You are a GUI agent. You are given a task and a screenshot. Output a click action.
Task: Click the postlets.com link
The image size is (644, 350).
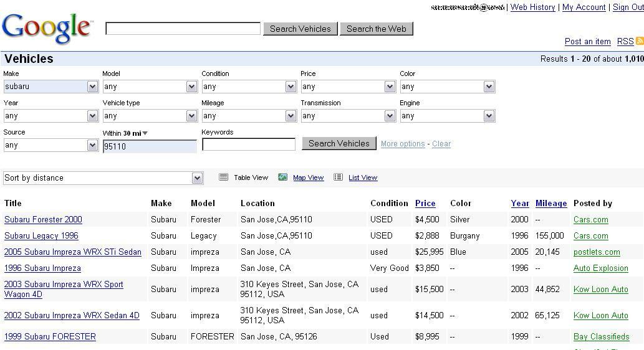tap(597, 252)
